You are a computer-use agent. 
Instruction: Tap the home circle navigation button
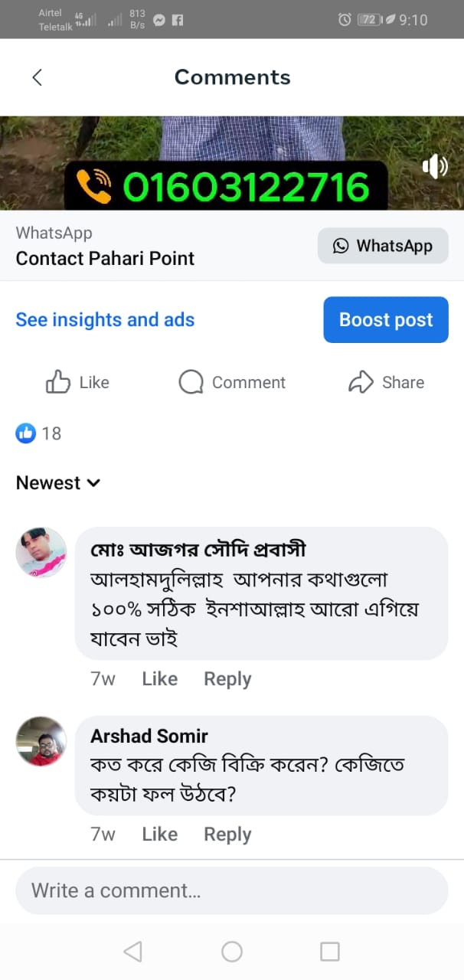coord(232,951)
